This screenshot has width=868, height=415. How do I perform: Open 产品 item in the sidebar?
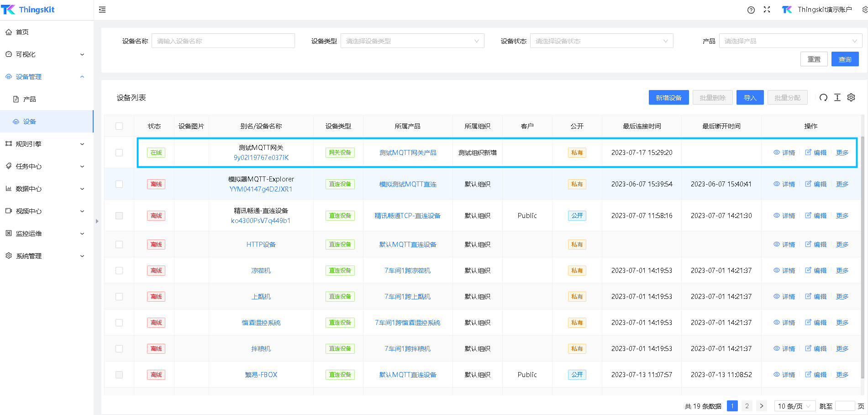coord(30,99)
